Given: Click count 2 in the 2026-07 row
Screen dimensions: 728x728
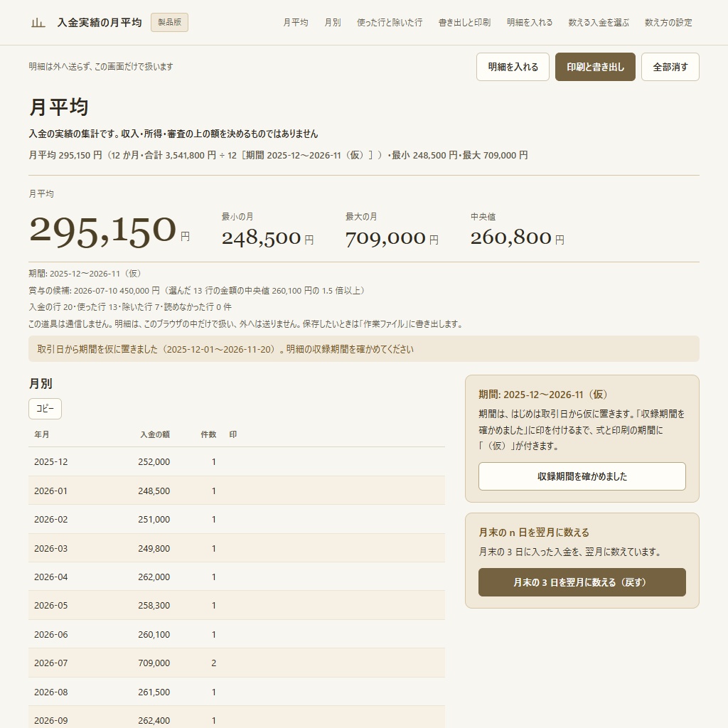Looking at the screenshot, I should 213,663.
